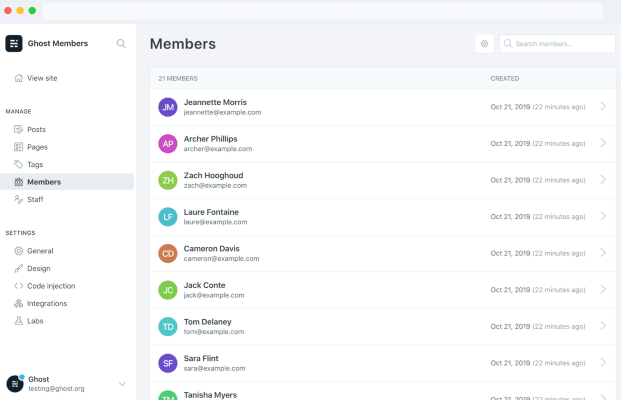This screenshot has width=621, height=400.
Task: Open member Zach Hooghoud by name
Action: 213,175
